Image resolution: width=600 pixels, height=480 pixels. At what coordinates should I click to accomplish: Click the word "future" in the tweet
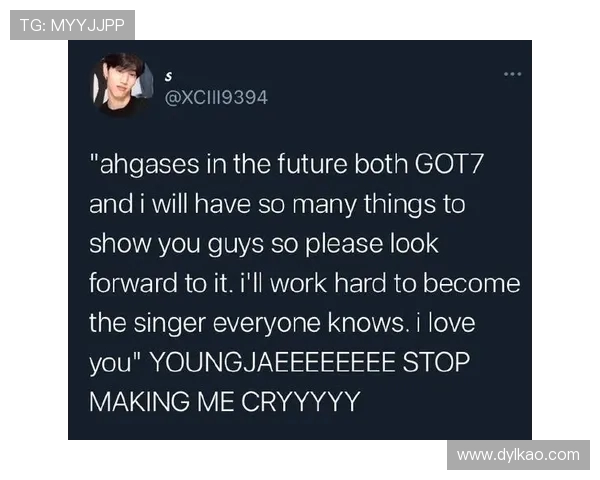(312, 164)
